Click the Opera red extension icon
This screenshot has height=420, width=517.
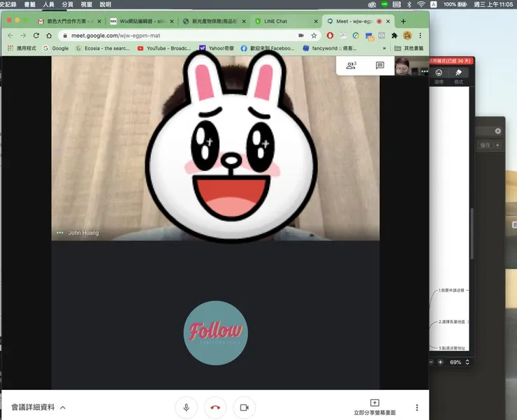tap(330, 36)
